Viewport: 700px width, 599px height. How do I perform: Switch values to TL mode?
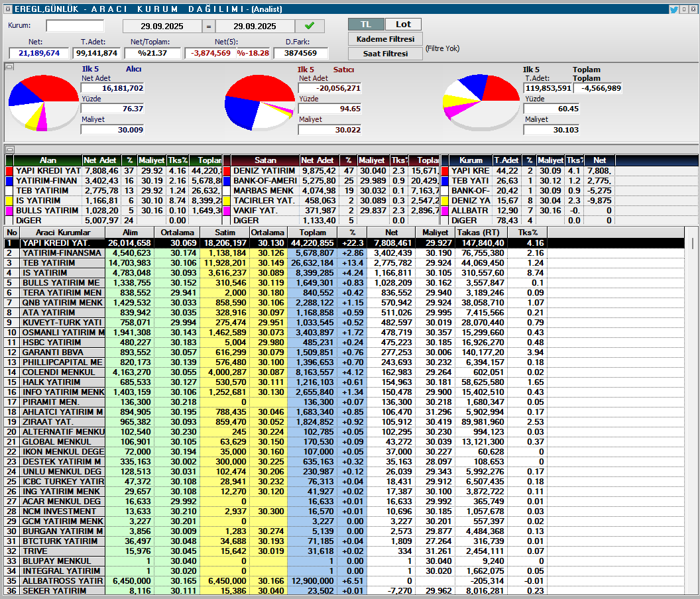tap(366, 25)
